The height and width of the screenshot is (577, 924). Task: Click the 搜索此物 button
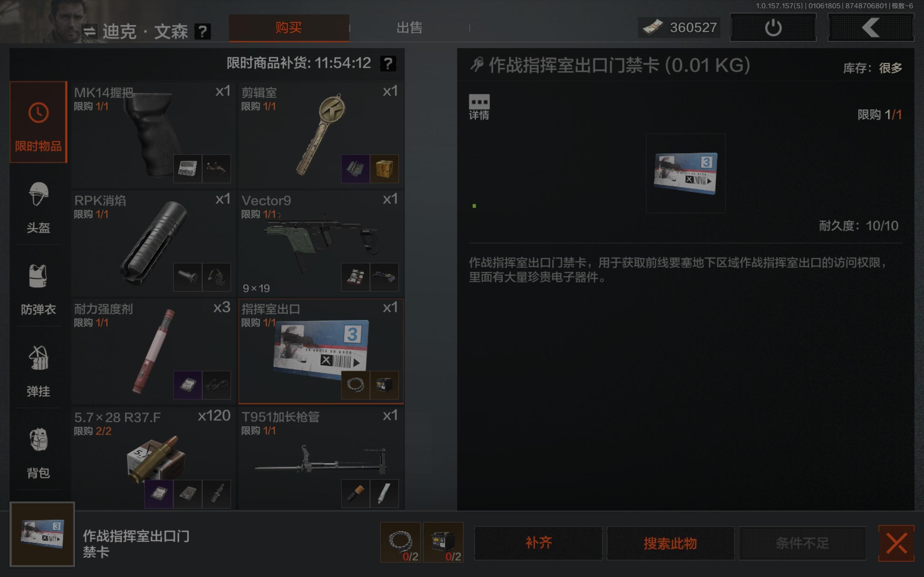click(671, 543)
